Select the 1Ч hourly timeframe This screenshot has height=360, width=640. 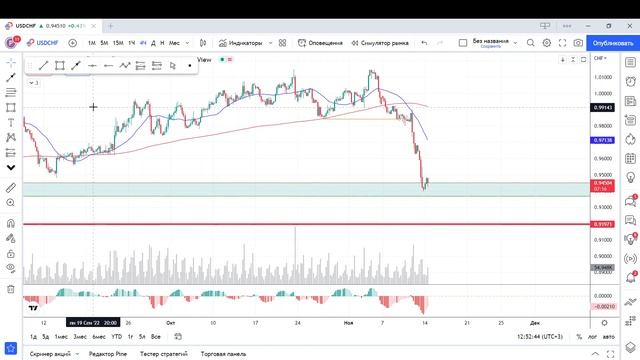click(131, 43)
